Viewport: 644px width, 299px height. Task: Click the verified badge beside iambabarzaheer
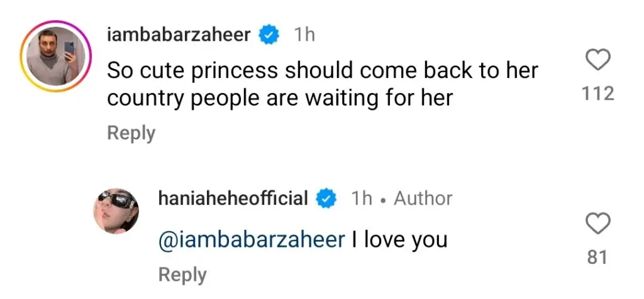tap(269, 36)
